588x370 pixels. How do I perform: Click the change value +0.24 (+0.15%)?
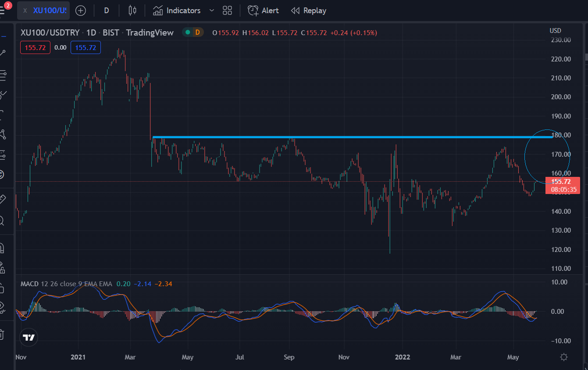353,32
